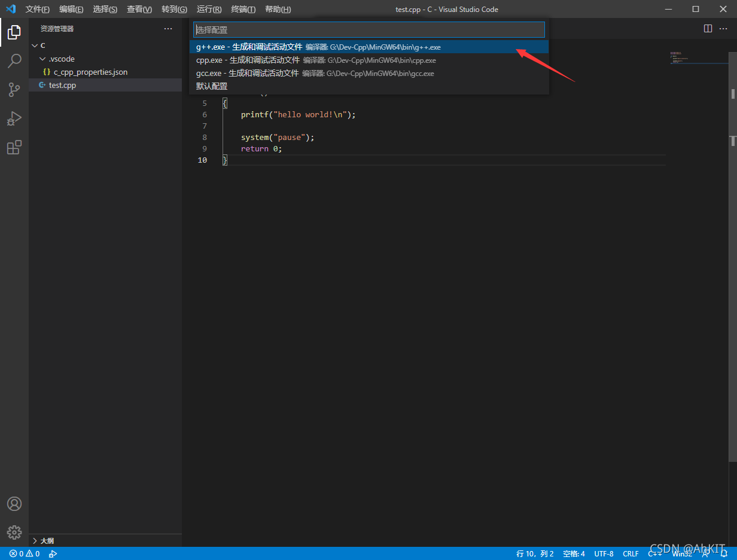
Task: Select gcc.exe build and debug configuration
Action: click(x=369, y=73)
